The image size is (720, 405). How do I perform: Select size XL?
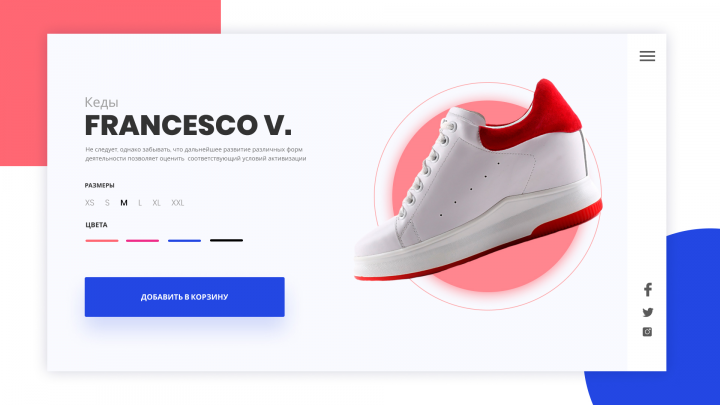click(157, 203)
